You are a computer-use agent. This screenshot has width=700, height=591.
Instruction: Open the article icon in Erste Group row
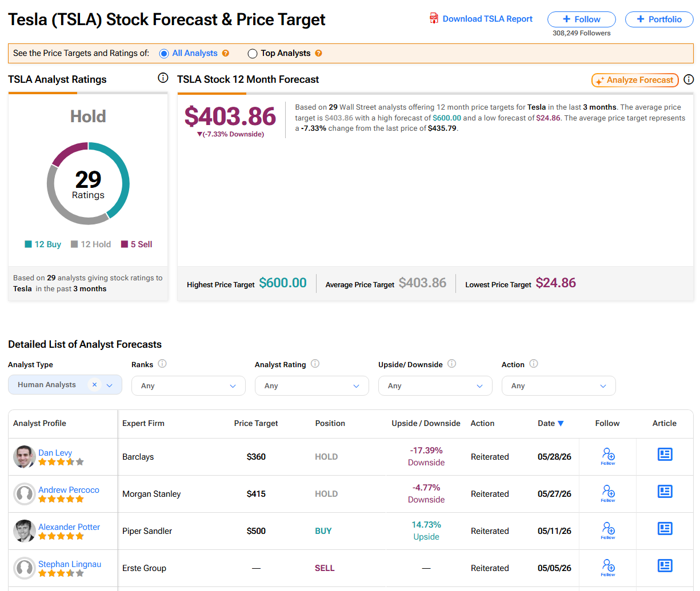click(665, 566)
